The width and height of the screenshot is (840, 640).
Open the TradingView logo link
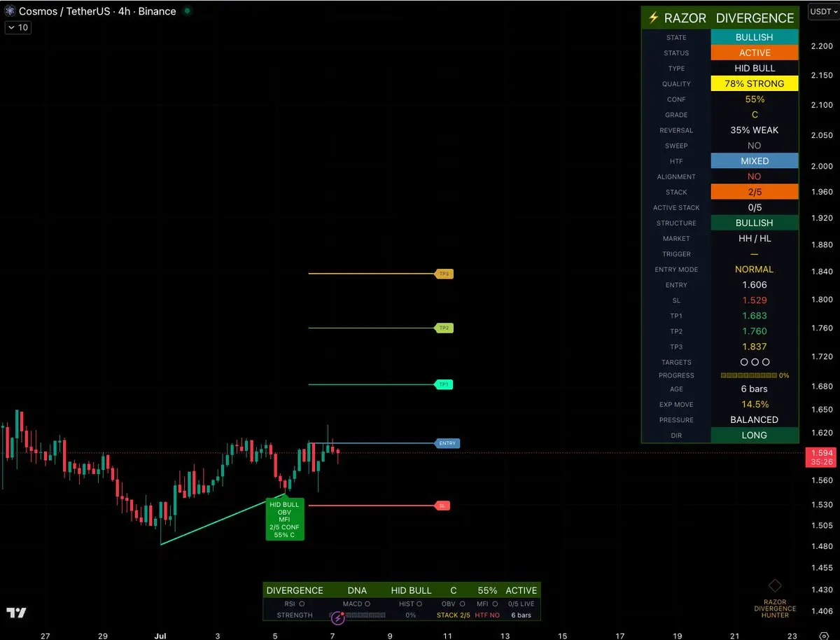click(17, 613)
